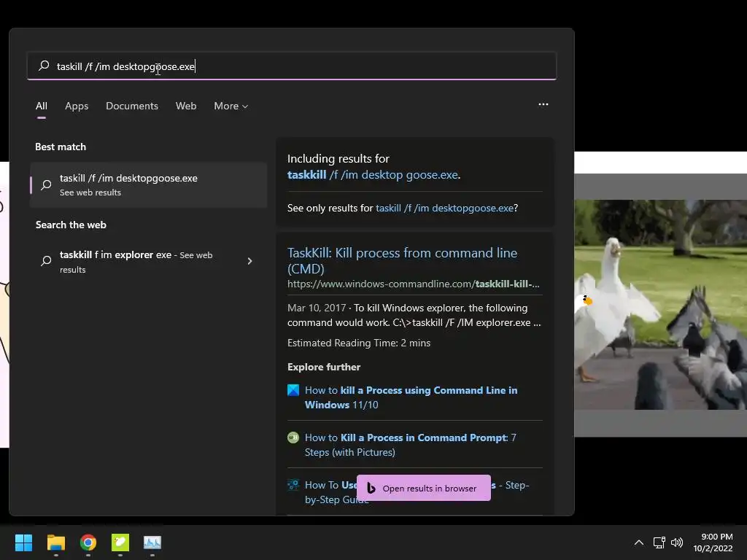
Task: Open TaskKill: Kill process from command line result
Action: 402,260
